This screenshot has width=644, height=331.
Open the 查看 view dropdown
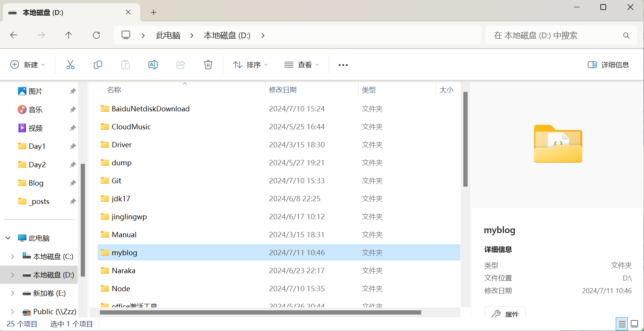(302, 65)
